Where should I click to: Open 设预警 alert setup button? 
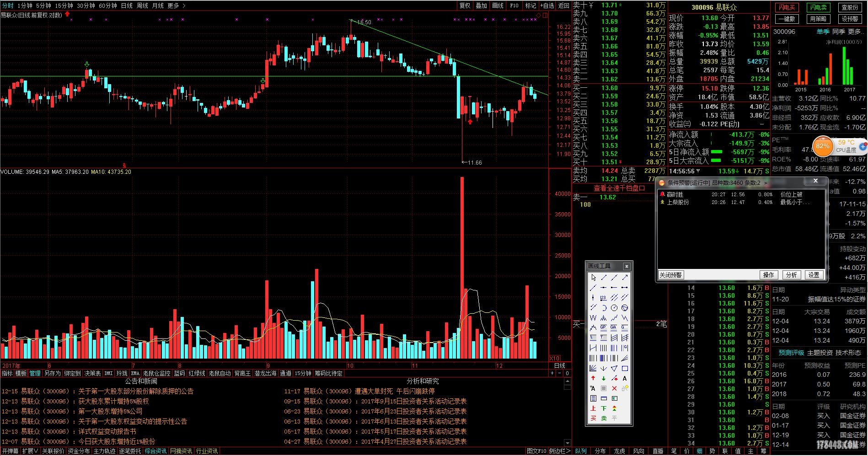[x=850, y=19]
